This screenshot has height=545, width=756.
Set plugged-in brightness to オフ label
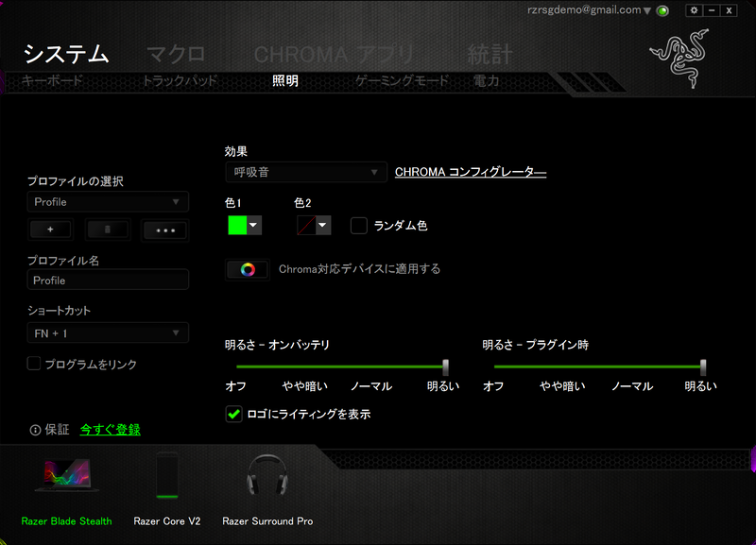(x=493, y=386)
